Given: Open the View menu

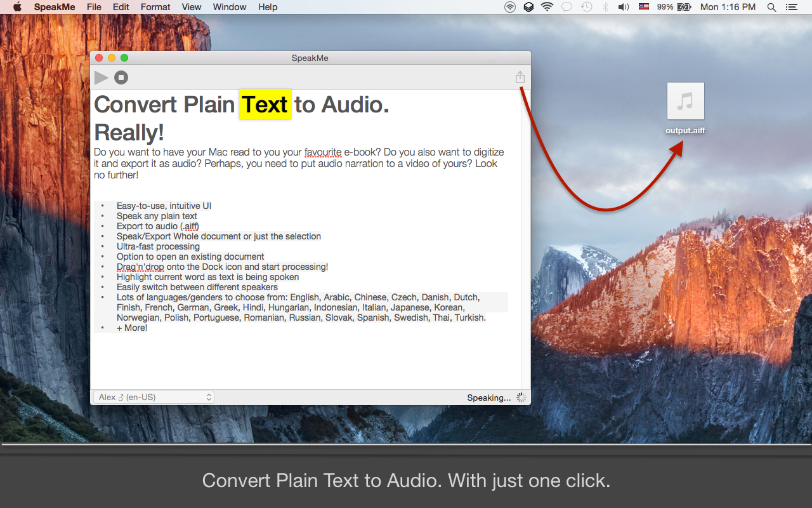Looking at the screenshot, I should click(192, 7).
